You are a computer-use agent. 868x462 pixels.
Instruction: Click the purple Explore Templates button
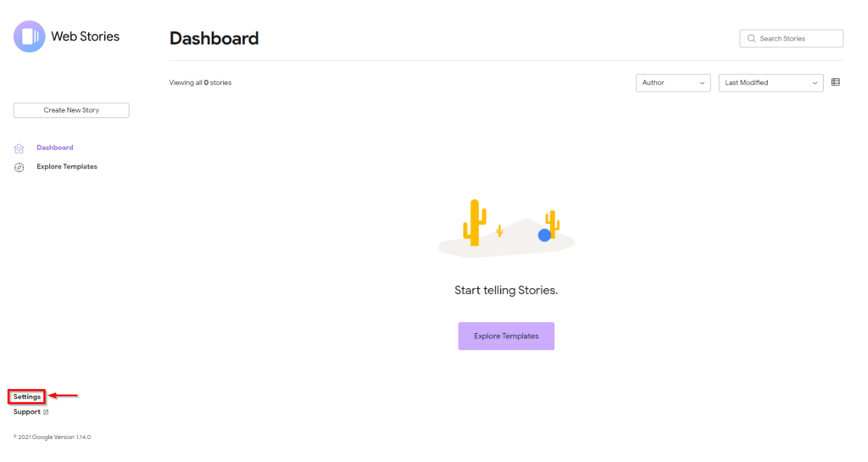[x=506, y=336]
